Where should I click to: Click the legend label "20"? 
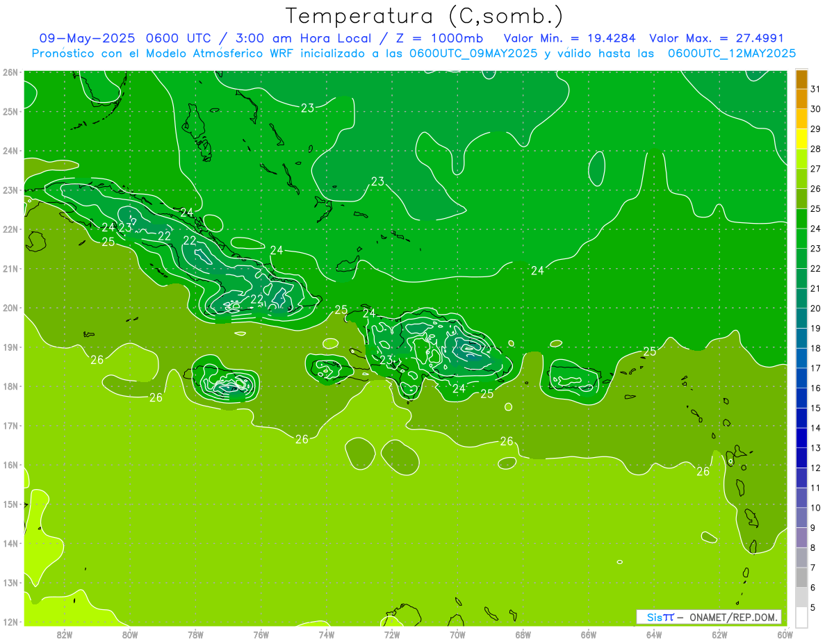coord(815,308)
